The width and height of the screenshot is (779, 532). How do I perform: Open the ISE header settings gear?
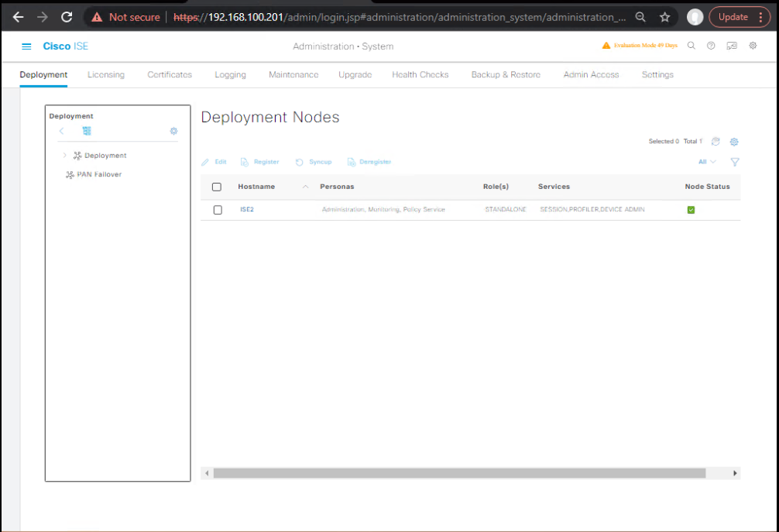[x=753, y=46]
